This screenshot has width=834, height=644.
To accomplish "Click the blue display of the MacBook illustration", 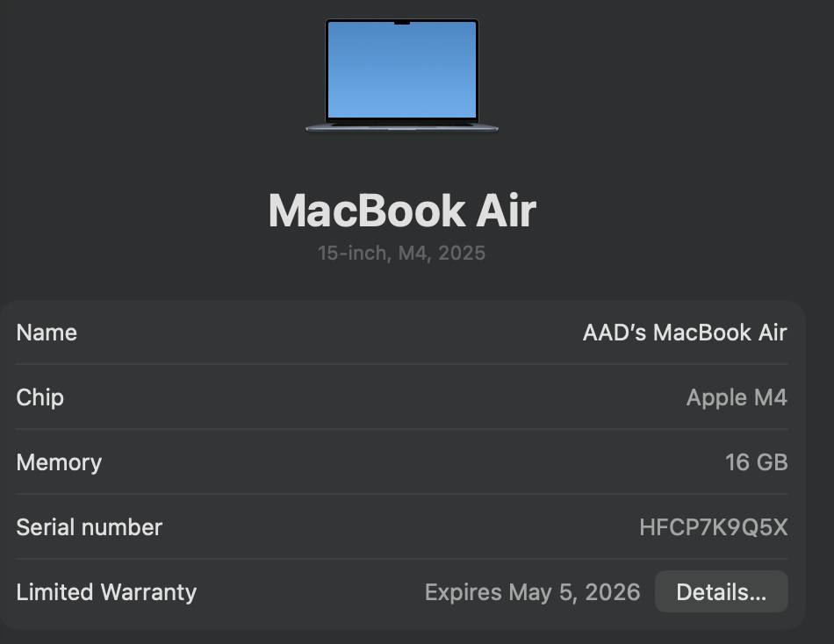I will 402,70.
